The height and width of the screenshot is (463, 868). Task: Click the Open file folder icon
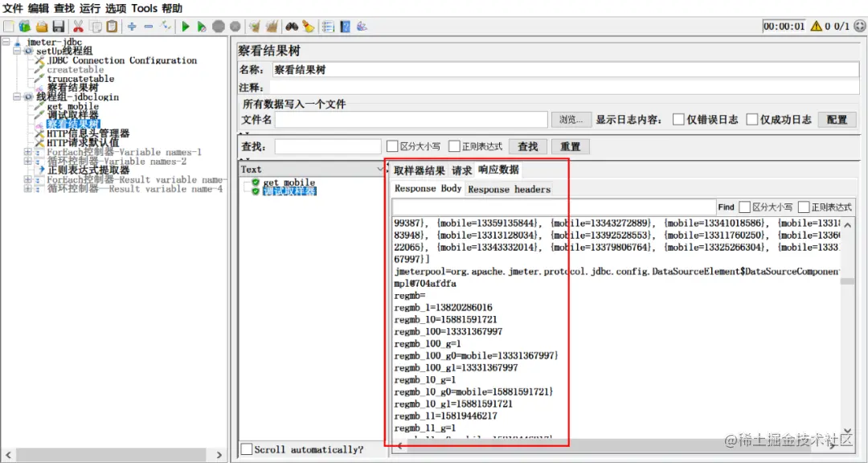point(42,26)
